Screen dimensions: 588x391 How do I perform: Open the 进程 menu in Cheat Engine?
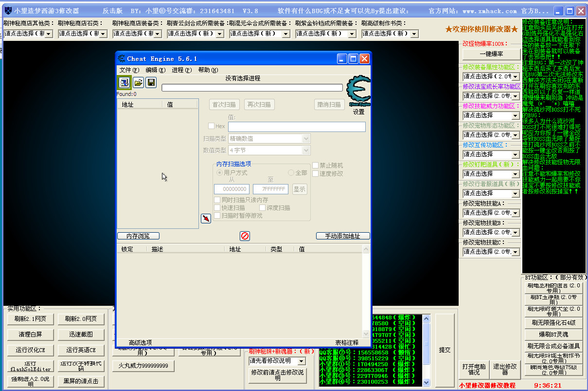182,70
